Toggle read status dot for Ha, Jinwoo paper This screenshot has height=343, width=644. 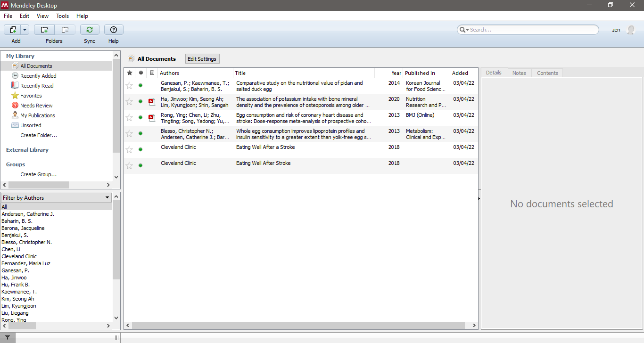pos(140,101)
